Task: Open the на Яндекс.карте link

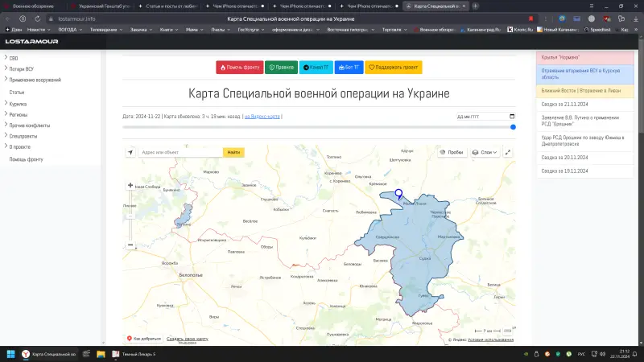Action: pyautogui.click(x=262, y=117)
